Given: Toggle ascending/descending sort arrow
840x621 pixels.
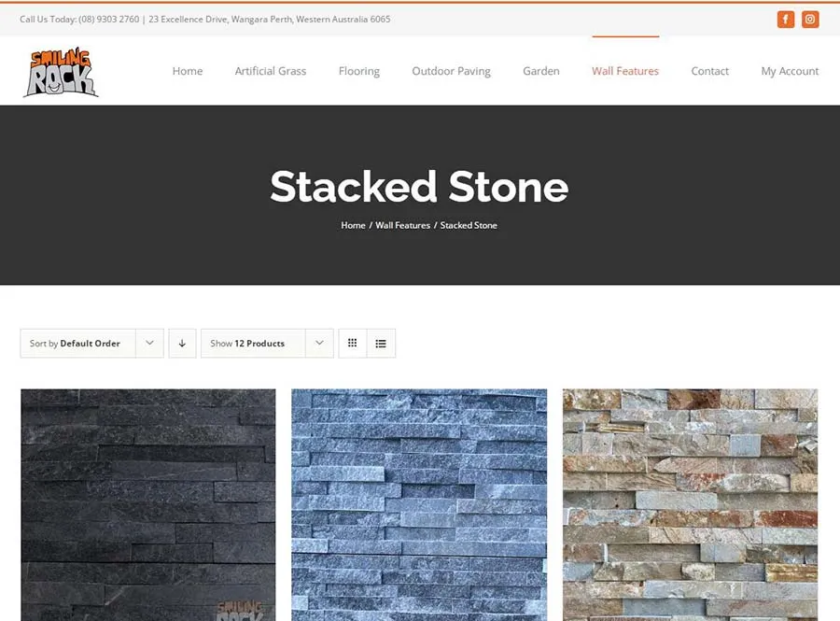Looking at the screenshot, I should [182, 344].
